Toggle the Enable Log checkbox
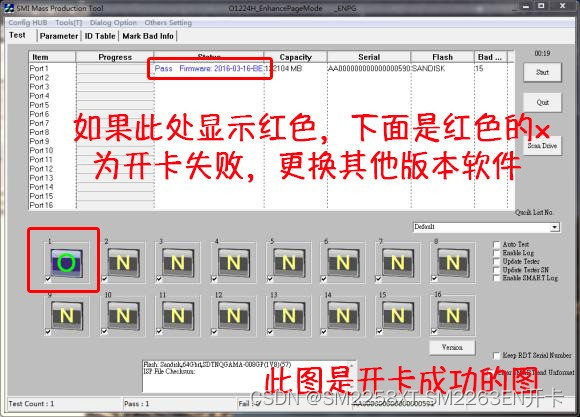The width and height of the screenshot is (580, 417). 497,253
